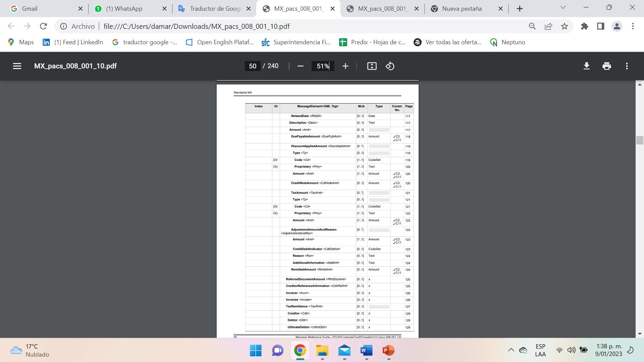The width and height of the screenshot is (644, 362).
Task: Open Word from the taskbar
Action: (x=366, y=351)
